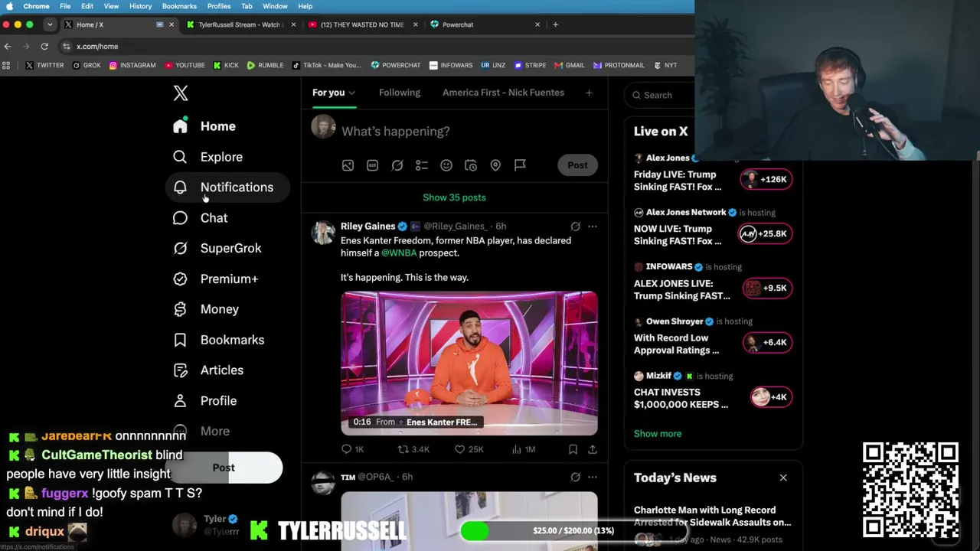This screenshot has height=551, width=980.
Task: Join Mizkif live stream +4K
Action: tap(771, 397)
